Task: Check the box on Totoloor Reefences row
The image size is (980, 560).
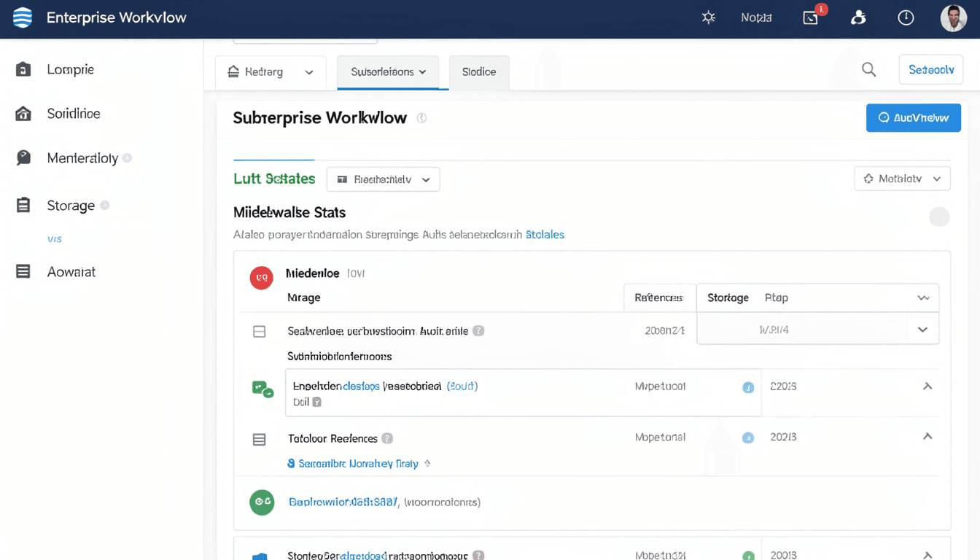Action: point(259,440)
